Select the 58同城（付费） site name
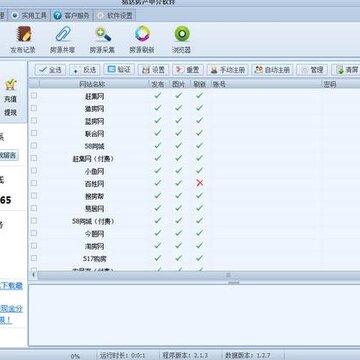This screenshot has height=360, width=360. click(94, 221)
